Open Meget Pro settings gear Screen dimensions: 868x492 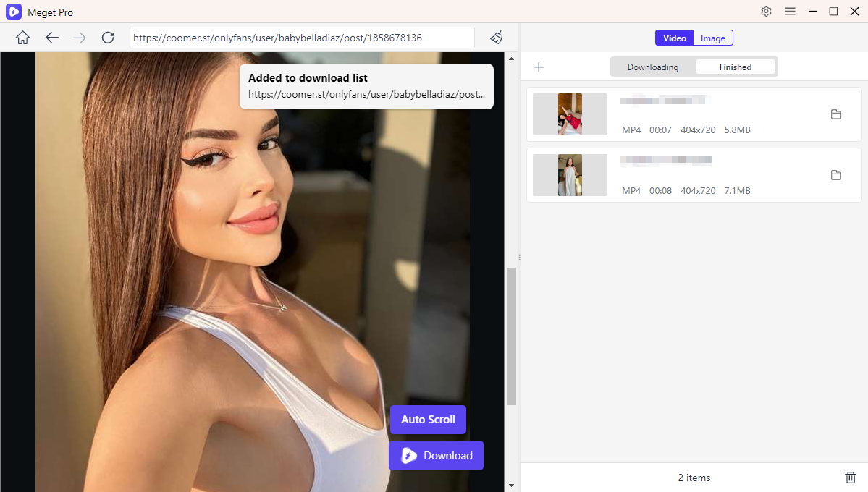pos(766,11)
